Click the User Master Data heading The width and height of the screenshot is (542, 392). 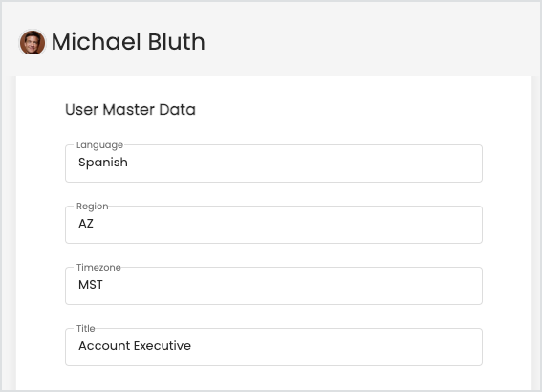pyautogui.click(x=130, y=110)
